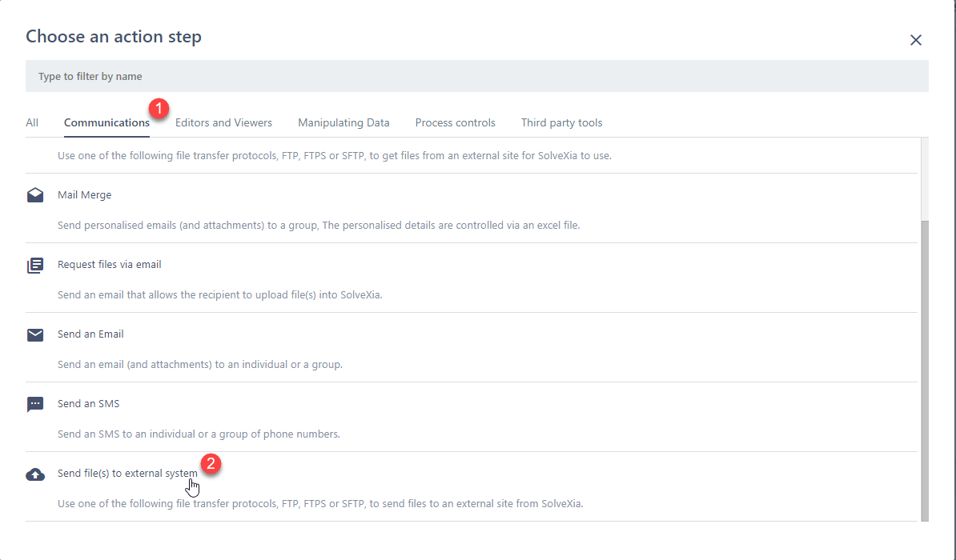Click the Mail Merge open-envelope icon

35,196
